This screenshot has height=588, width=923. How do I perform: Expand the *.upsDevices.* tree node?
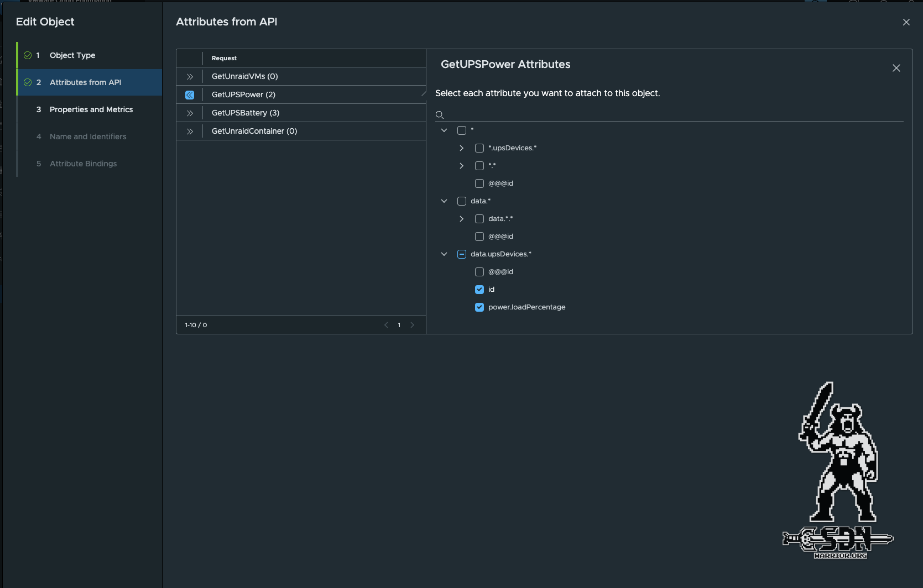tap(462, 148)
